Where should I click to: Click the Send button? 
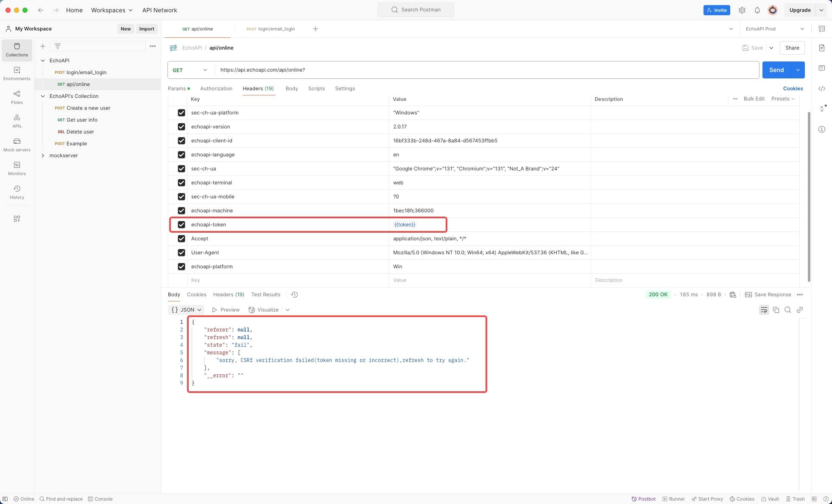776,70
